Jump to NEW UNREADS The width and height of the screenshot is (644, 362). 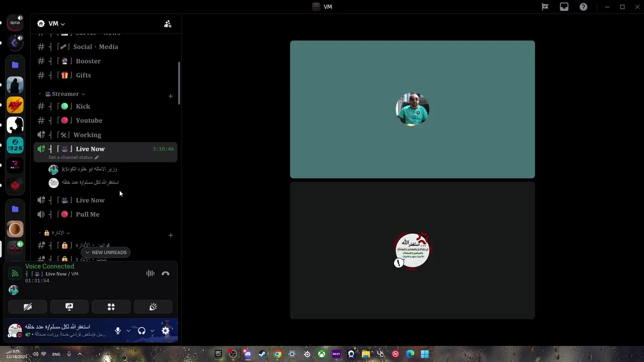[106, 252]
